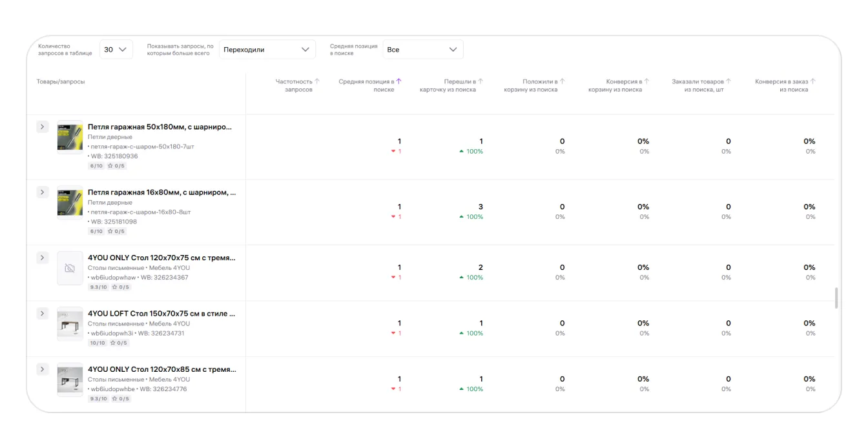Expand row for Петля гаражная 50x180мм

point(43,127)
